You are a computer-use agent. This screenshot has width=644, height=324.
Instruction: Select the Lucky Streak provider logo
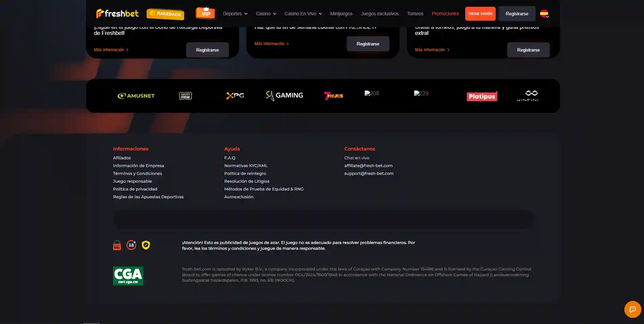point(185,96)
